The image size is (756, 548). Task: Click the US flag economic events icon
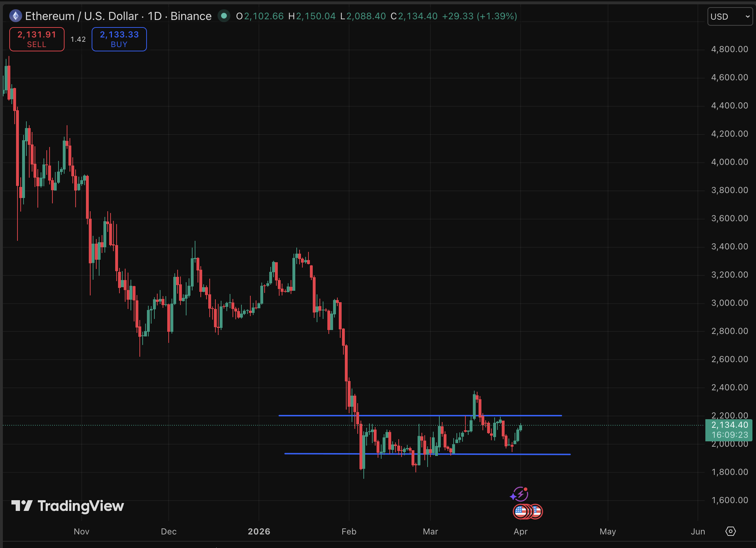tap(528, 511)
